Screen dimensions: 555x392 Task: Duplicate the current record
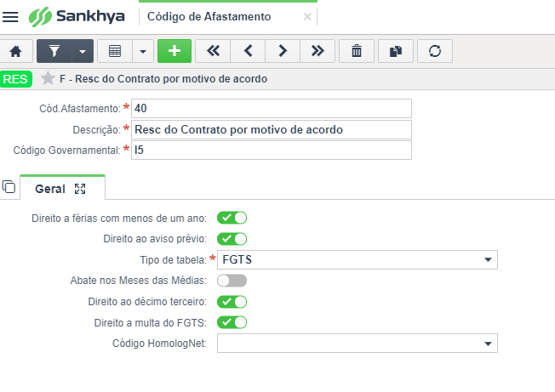(x=396, y=51)
